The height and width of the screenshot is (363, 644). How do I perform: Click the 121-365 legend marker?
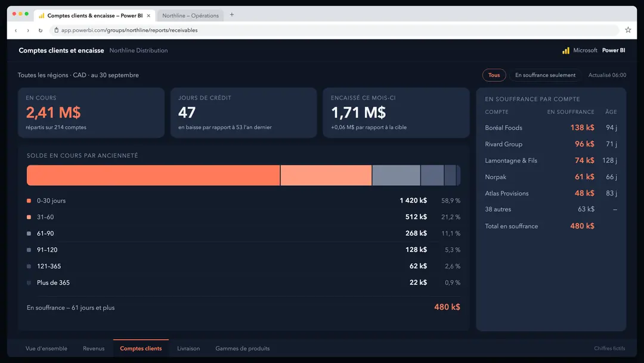coord(29,266)
